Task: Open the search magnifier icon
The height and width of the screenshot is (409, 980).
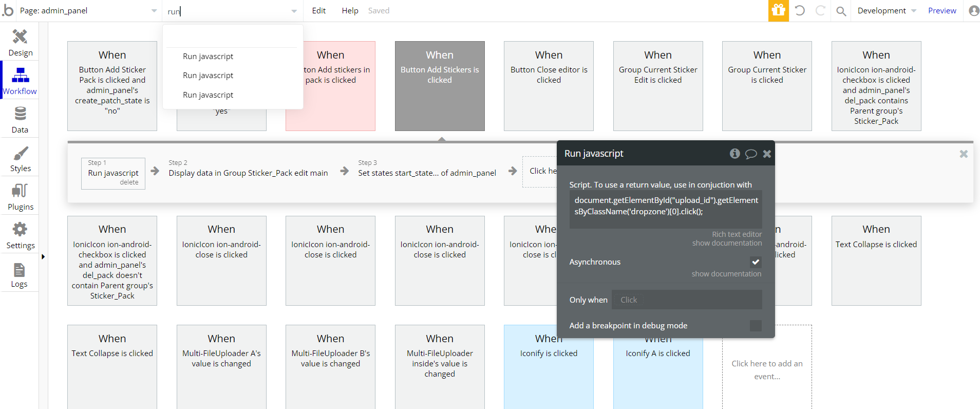Action: 841,11
